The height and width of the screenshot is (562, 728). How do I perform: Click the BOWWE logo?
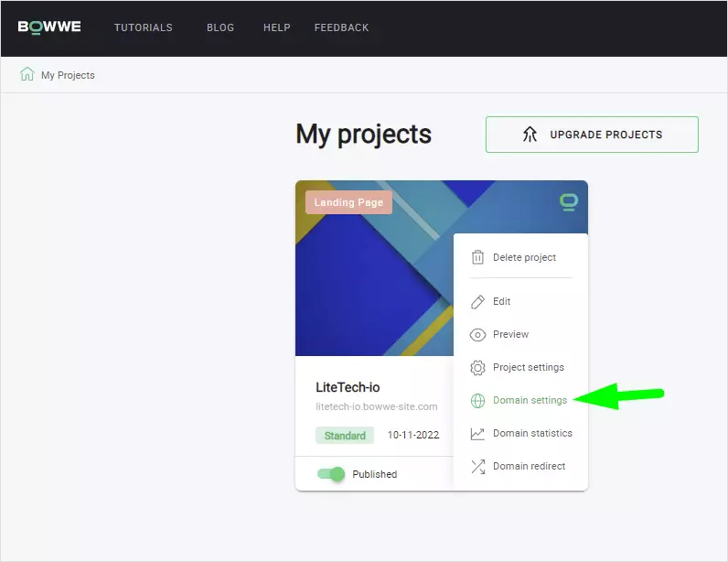49,27
